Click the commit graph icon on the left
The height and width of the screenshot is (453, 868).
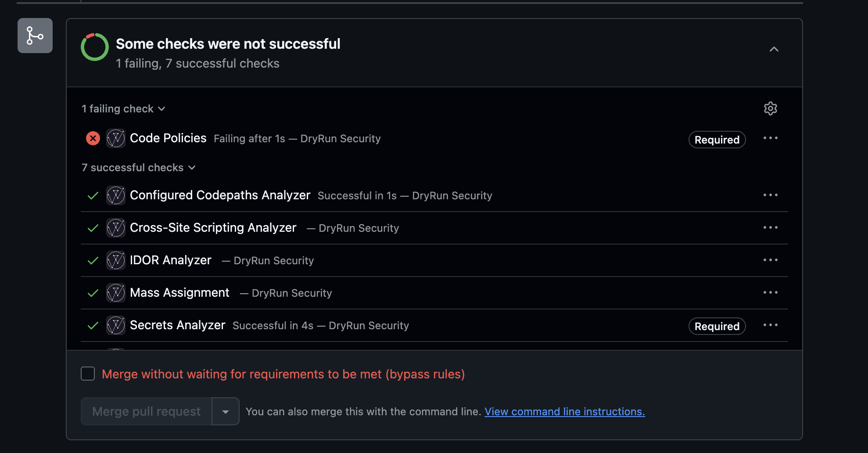(35, 36)
